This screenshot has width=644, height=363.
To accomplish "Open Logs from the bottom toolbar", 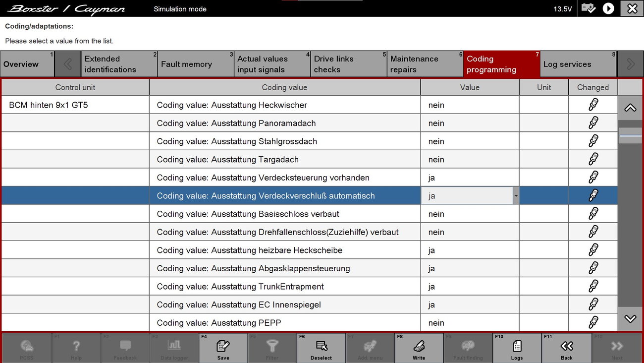I will pyautogui.click(x=517, y=346).
